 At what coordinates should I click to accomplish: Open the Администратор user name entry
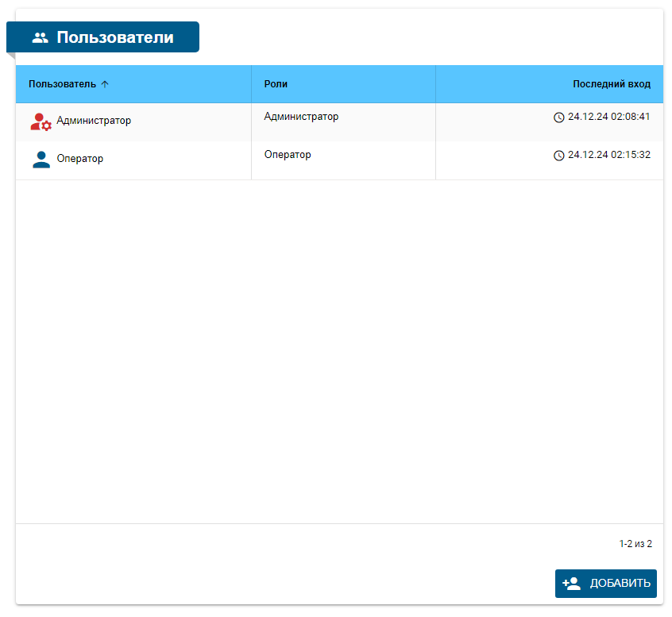(x=94, y=121)
